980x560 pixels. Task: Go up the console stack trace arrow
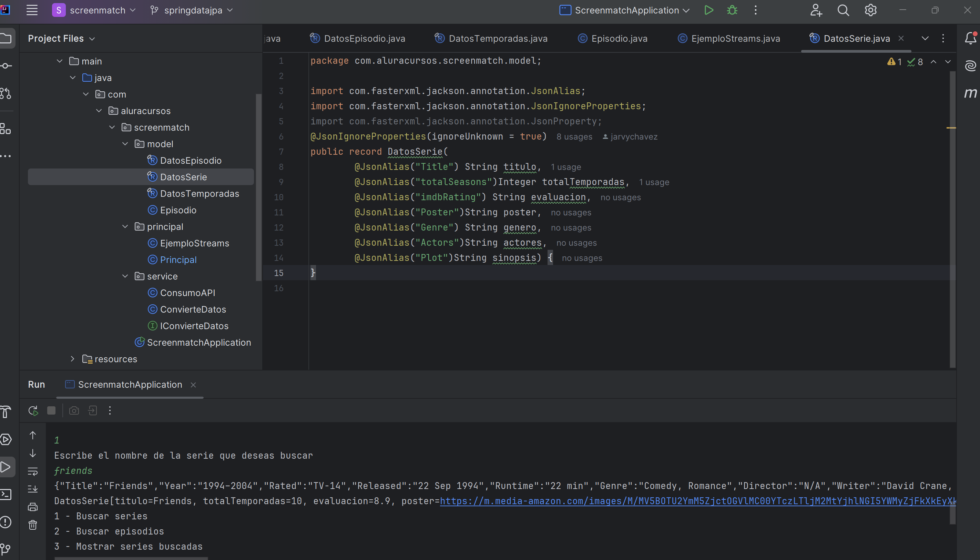pos(33,435)
